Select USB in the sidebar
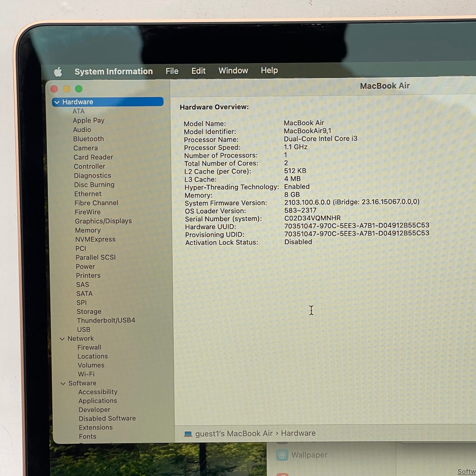This screenshot has width=476, height=476. tap(84, 329)
